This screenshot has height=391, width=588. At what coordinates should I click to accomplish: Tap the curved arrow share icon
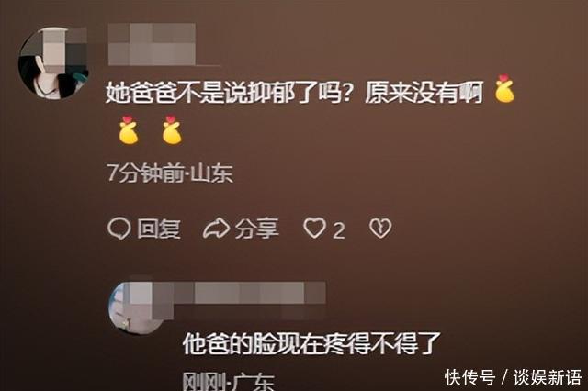216,229
